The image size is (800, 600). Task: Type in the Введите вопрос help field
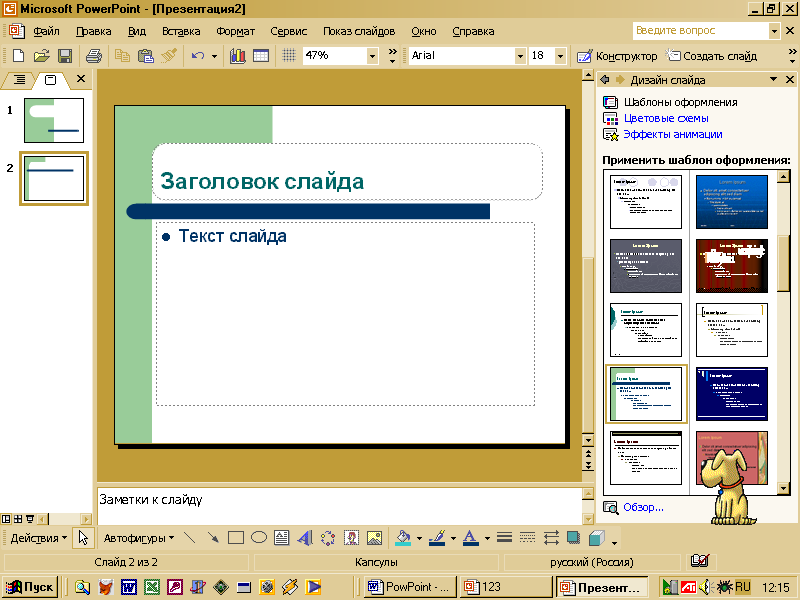[x=700, y=31]
